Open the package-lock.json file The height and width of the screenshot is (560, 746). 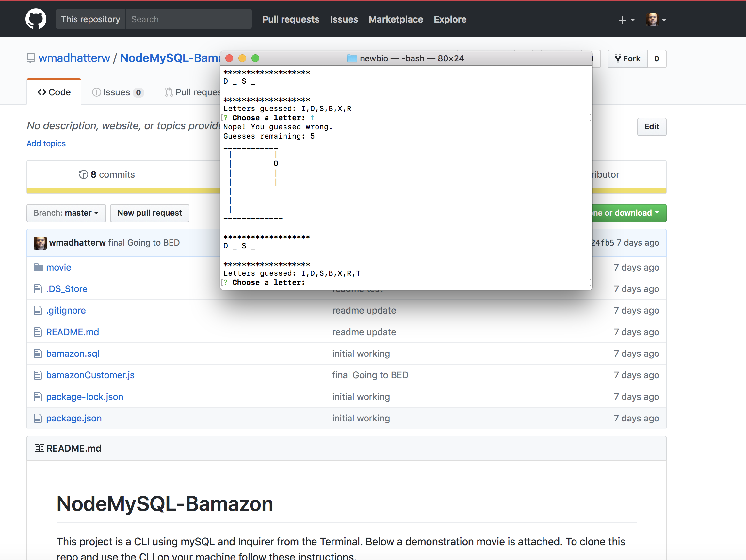(x=85, y=397)
